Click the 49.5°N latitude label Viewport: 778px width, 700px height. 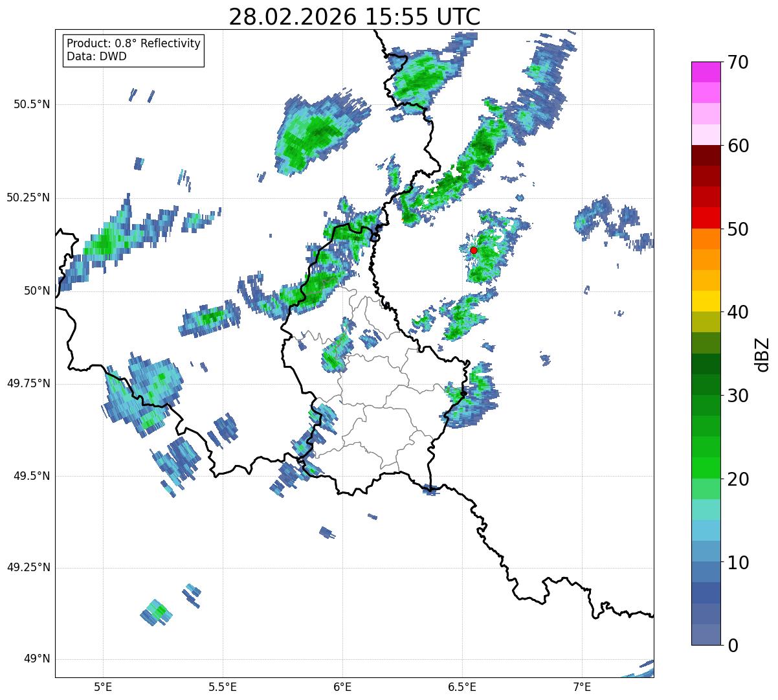coord(32,476)
